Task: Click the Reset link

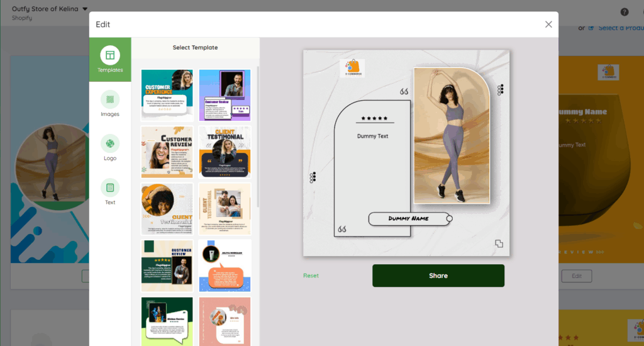Action: 311,276
